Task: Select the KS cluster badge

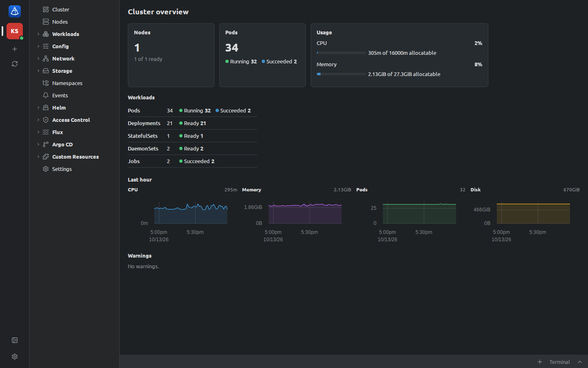Action: click(x=15, y=31)
